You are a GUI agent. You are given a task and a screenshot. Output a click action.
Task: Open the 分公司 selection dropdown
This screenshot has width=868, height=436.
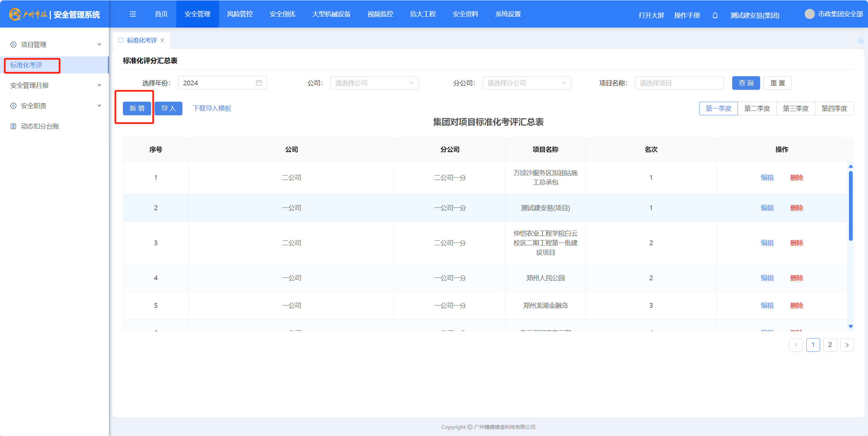(527, 83)
